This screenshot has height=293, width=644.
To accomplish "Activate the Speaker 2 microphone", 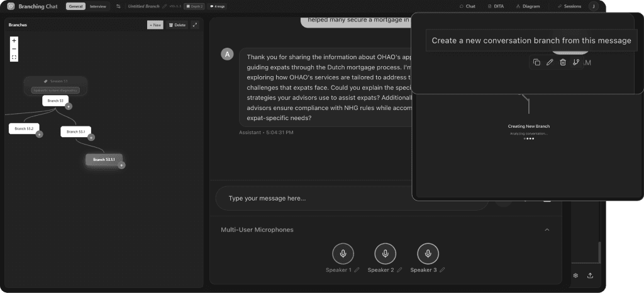I will point(386,253).
